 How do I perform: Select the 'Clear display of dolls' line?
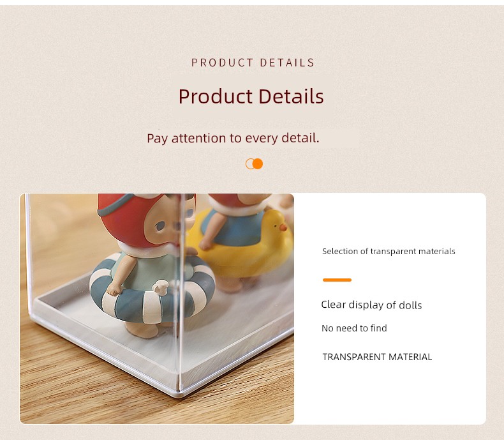tap(371, 305)
